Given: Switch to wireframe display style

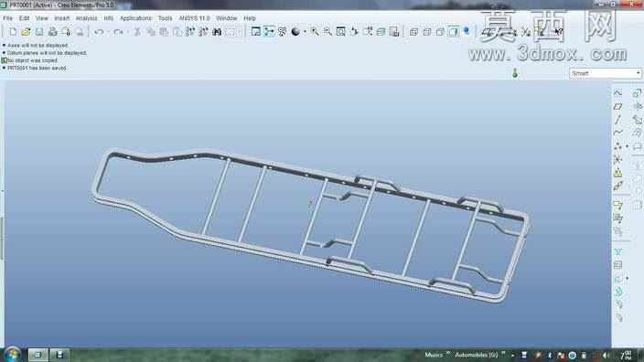Looking at the screenshot, I should (x=413, y=32).
